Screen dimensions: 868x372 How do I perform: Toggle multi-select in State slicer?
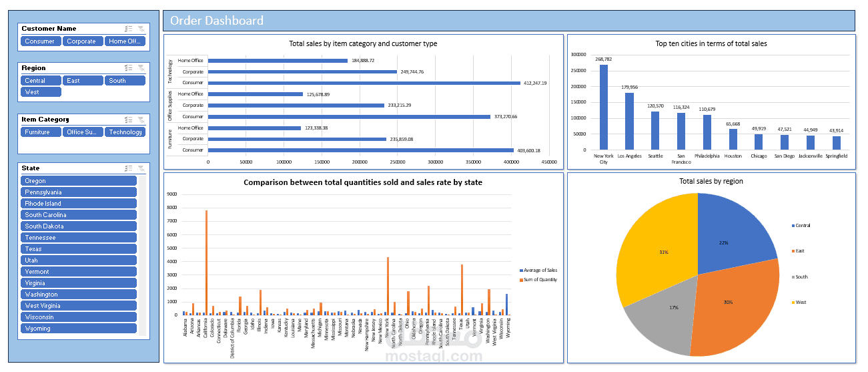click(129, 168)
